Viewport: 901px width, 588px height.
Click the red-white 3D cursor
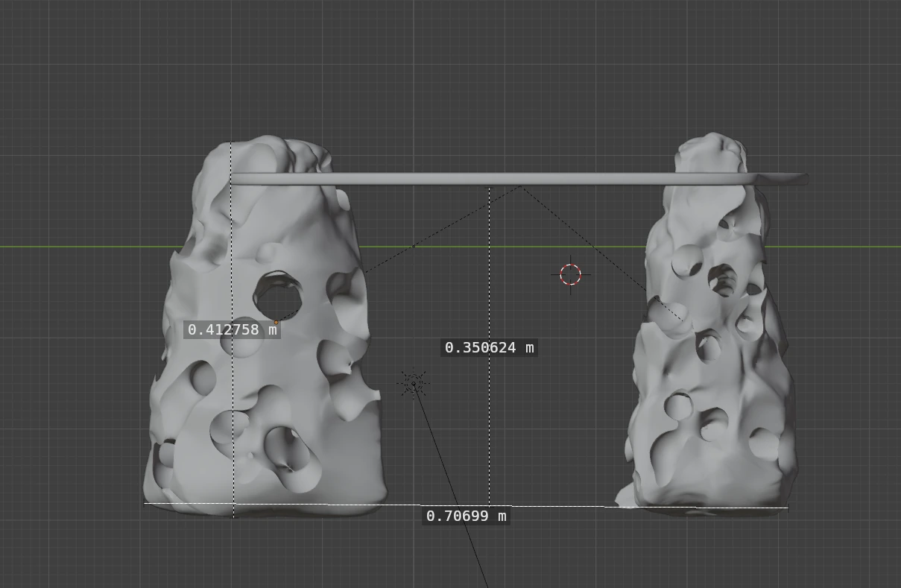pos(571,274)
